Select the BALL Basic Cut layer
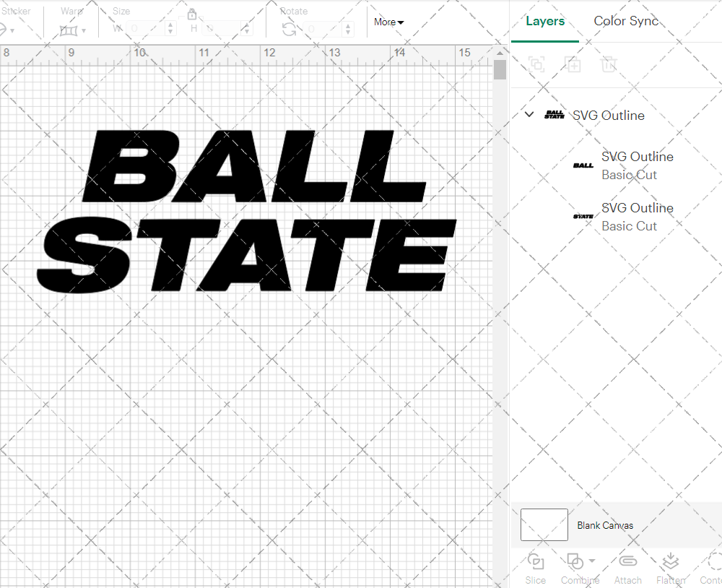This screenshot has height=588, width=722. [635, 165]
